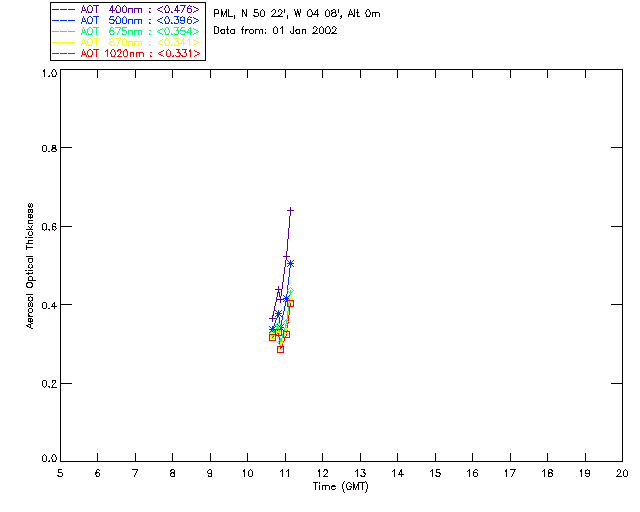The height and width of the screenshot is (512, 640).
Task: Select the legend entry AOT 870nm <0.341>
Action: click(126, 42)
